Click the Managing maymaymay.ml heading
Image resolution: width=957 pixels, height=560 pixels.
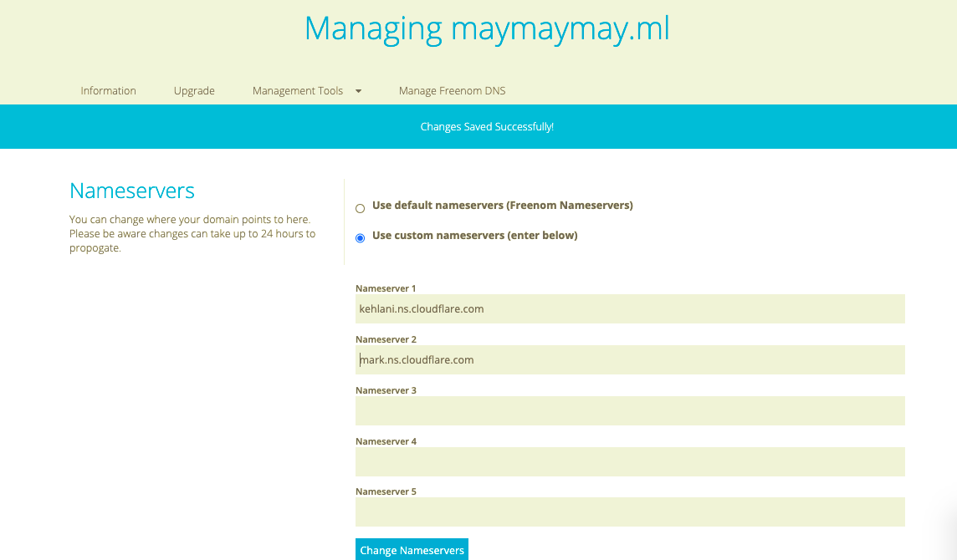487,28
